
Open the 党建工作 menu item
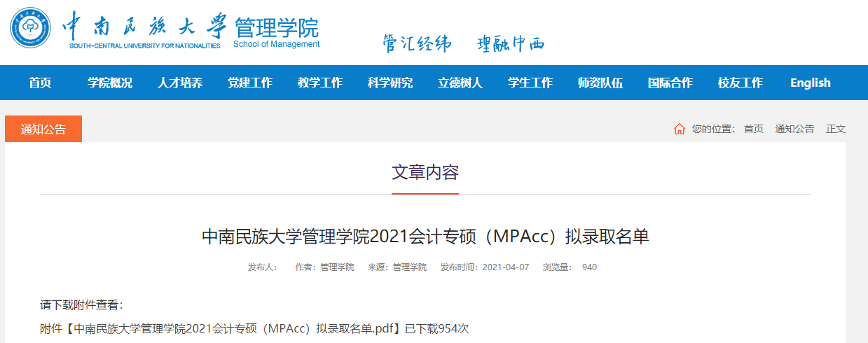[250, 83]
